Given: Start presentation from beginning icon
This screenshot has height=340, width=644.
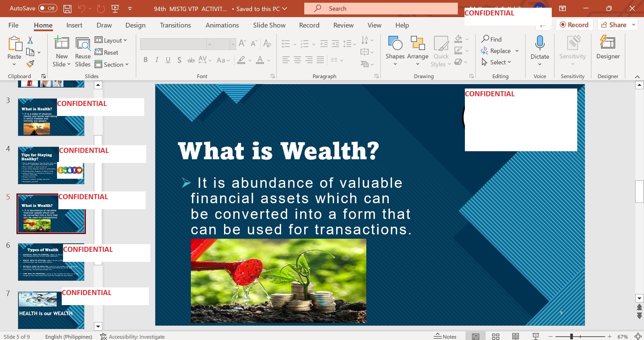Looking at the screenshot, I should tap(115, 9).
